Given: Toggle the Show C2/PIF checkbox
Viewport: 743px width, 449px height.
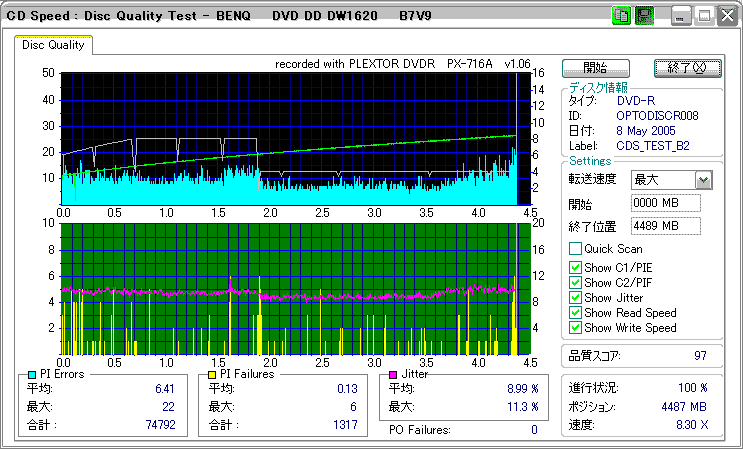Looking at the screenshot, I should point(575,282).
